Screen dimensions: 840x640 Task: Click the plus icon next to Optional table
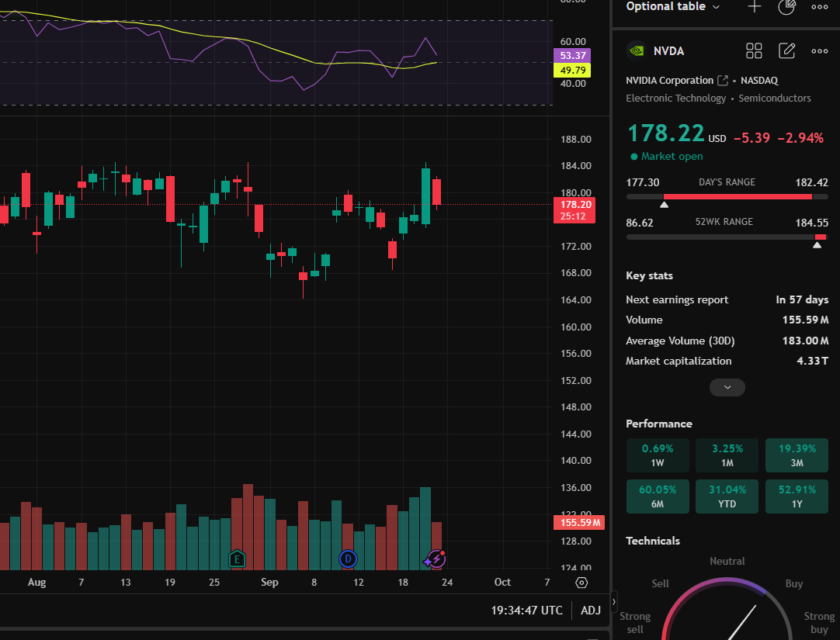(755, 6)
